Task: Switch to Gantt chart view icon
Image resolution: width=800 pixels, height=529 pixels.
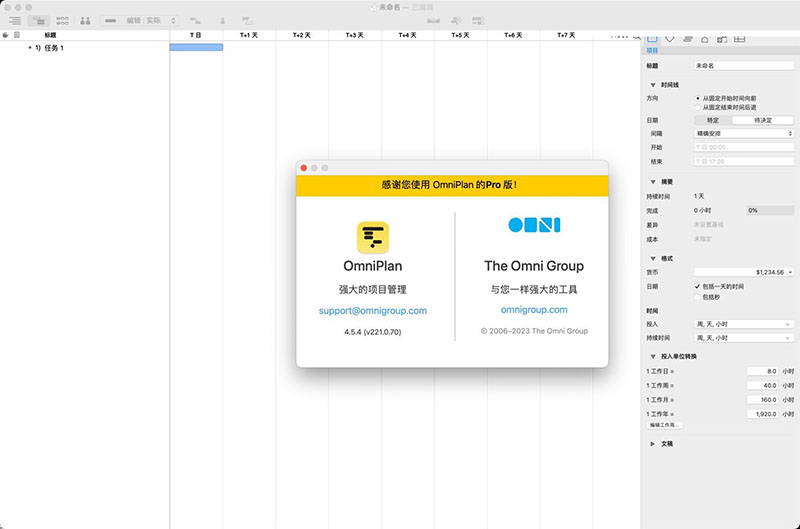Action: click(x=39, y=21)
